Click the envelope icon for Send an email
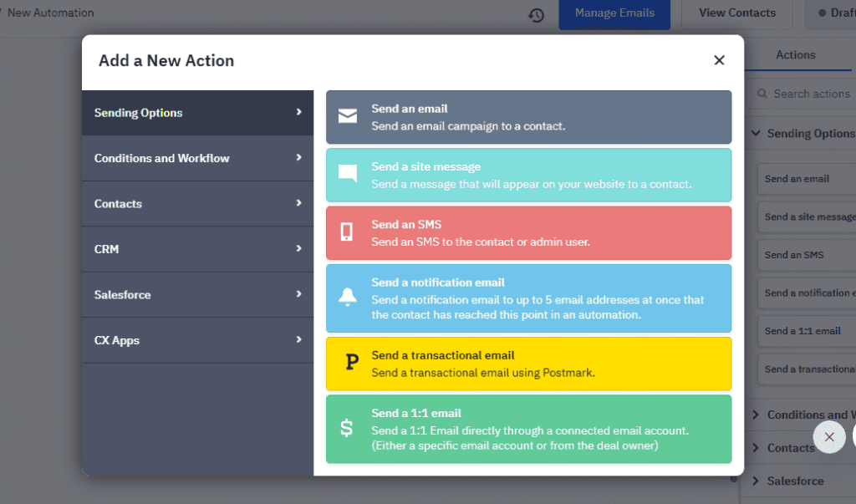856x504 pixels. pos(347,116)
